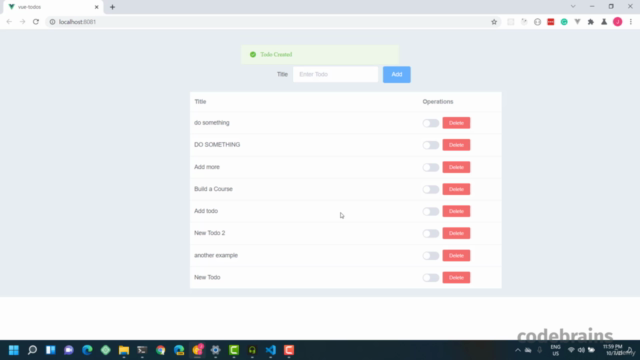Select the vue-todos tab
The height and width of the screenshot is (360, 640).
pyautogui.click(x=53, y=7)
